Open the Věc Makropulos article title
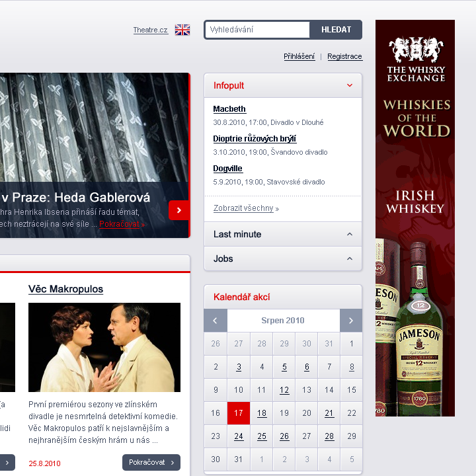 coord(66,289)
